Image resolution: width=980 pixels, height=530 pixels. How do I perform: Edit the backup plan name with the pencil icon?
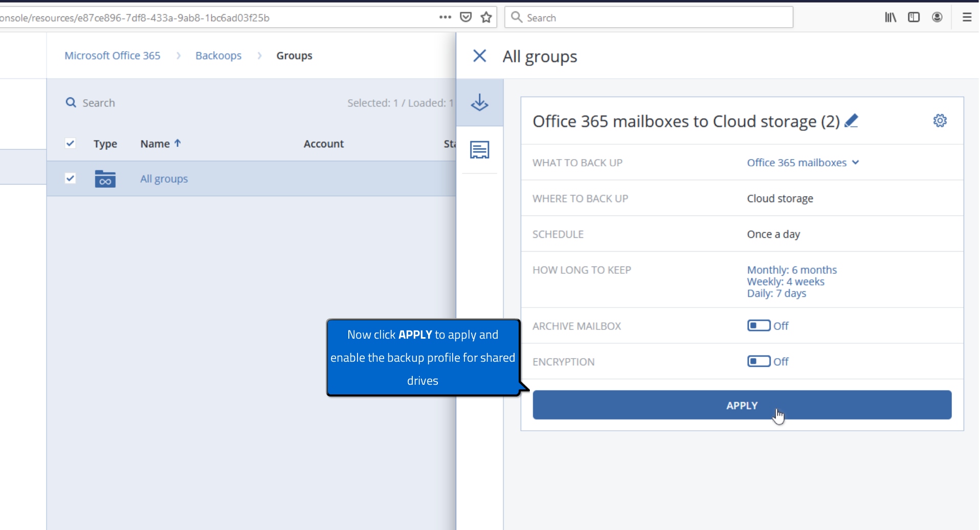coord(851,121)
